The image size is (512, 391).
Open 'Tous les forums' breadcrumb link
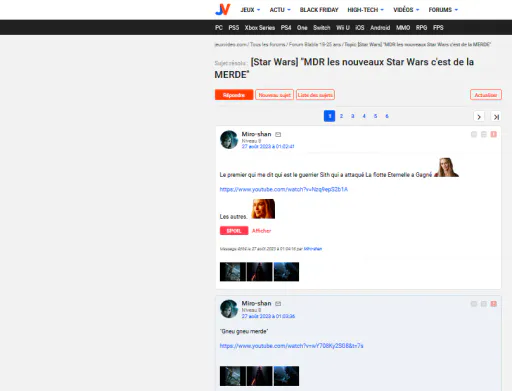(268, 44)
